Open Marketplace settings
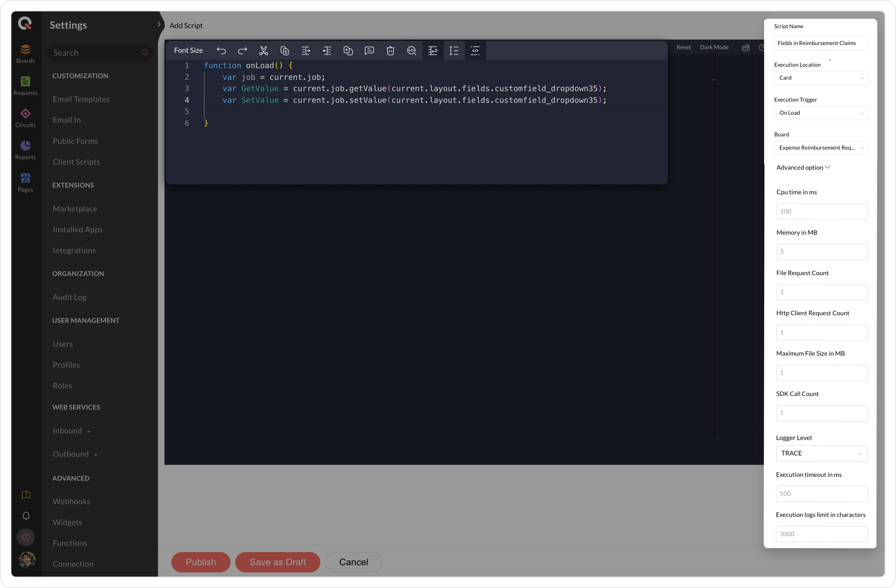The height and width of the screenshot is (588, 896). 75,208
